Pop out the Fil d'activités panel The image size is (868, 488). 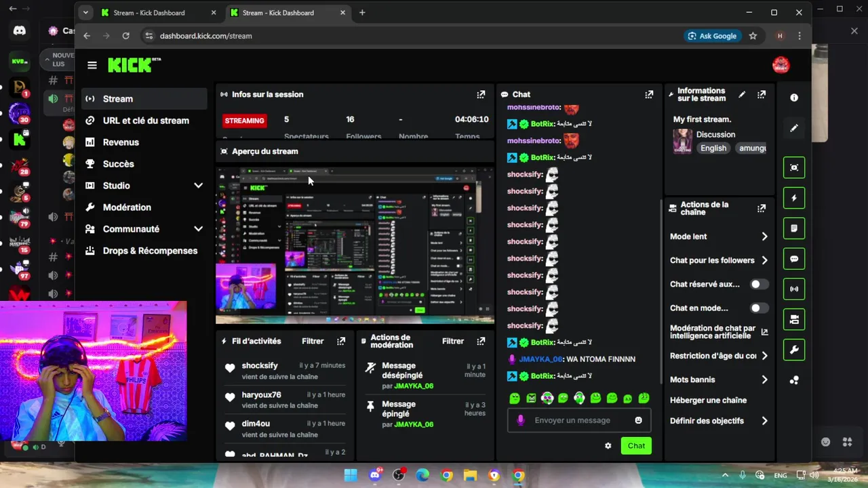[x=341, y=342]
